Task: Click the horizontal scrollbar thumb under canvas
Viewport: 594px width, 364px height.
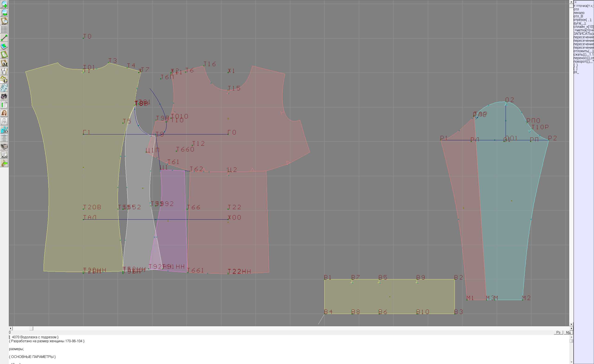Action: point(31,328)
